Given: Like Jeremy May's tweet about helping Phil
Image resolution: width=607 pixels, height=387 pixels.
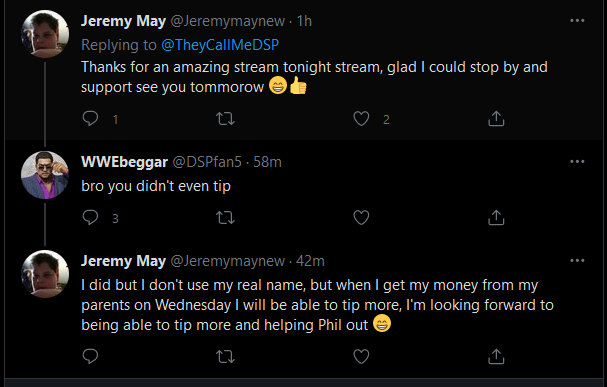Looking at the screenshot, I should [361, 356].
